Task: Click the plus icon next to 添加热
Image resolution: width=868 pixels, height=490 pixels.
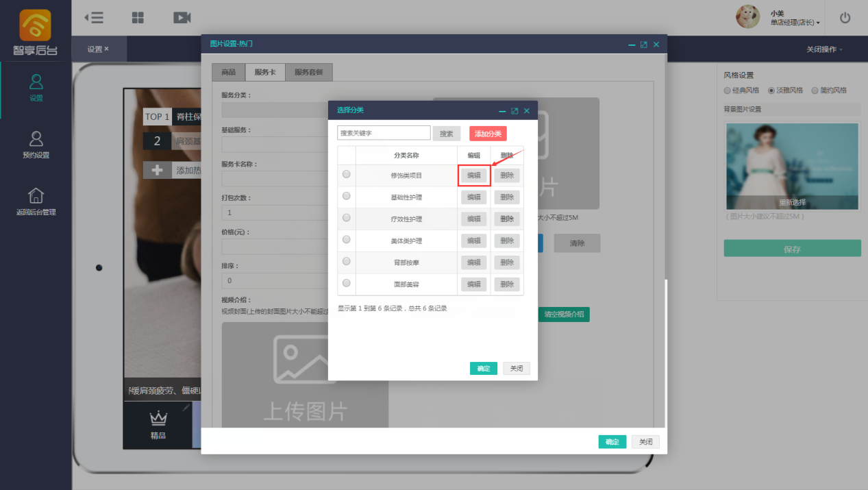Action: [157, 170]
